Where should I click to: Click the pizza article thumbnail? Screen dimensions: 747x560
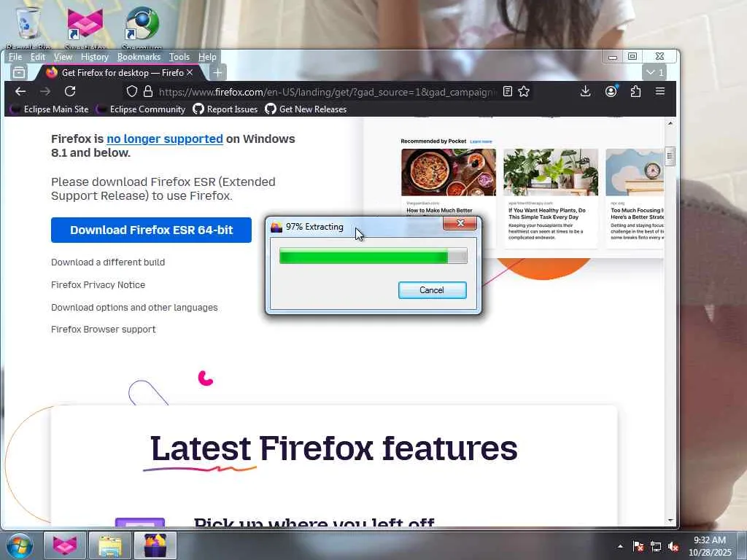coord(449,172)
